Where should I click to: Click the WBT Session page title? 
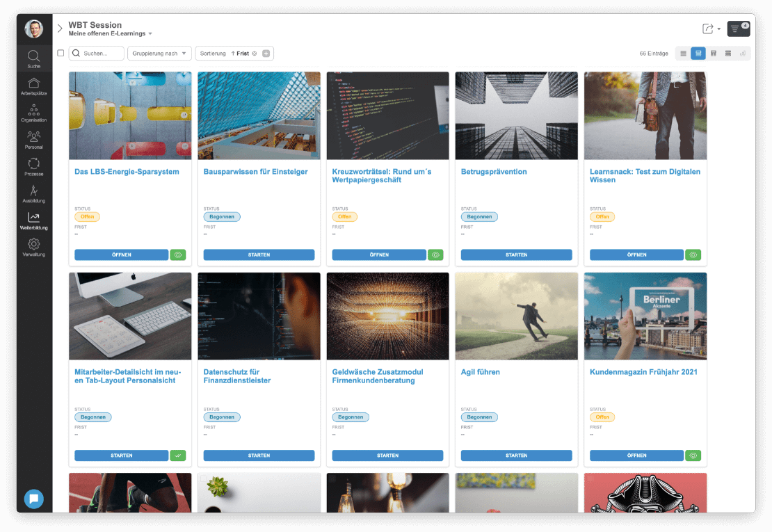pos(95,25)
